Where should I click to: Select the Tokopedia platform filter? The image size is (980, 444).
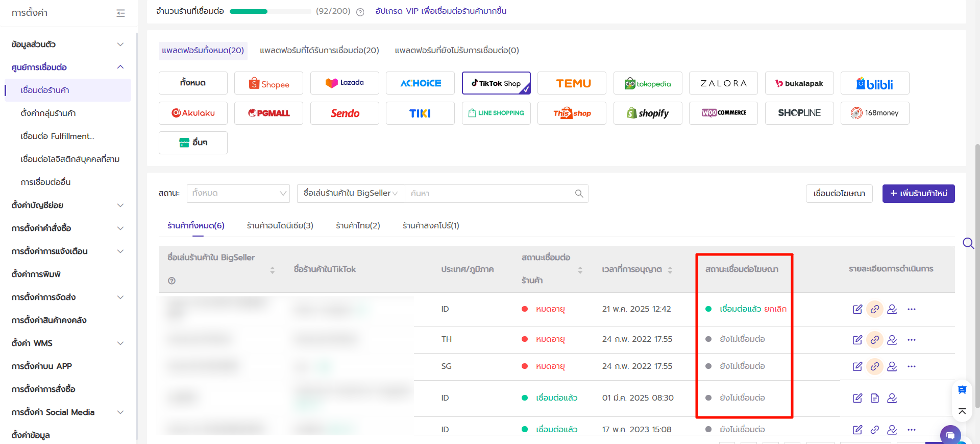click(648, 83)
